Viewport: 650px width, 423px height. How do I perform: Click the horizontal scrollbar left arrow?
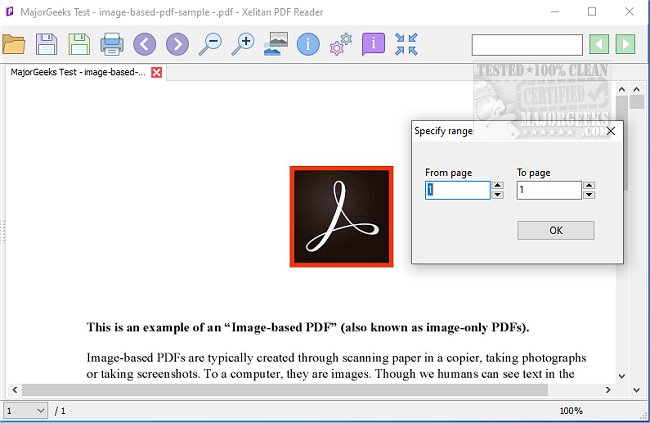pos(15,390)
